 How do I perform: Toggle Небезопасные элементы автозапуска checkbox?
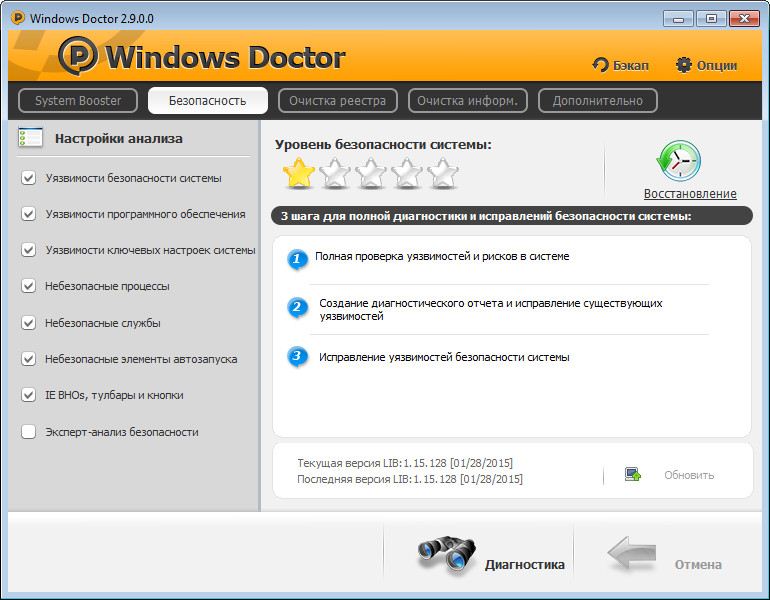[28, 359]
